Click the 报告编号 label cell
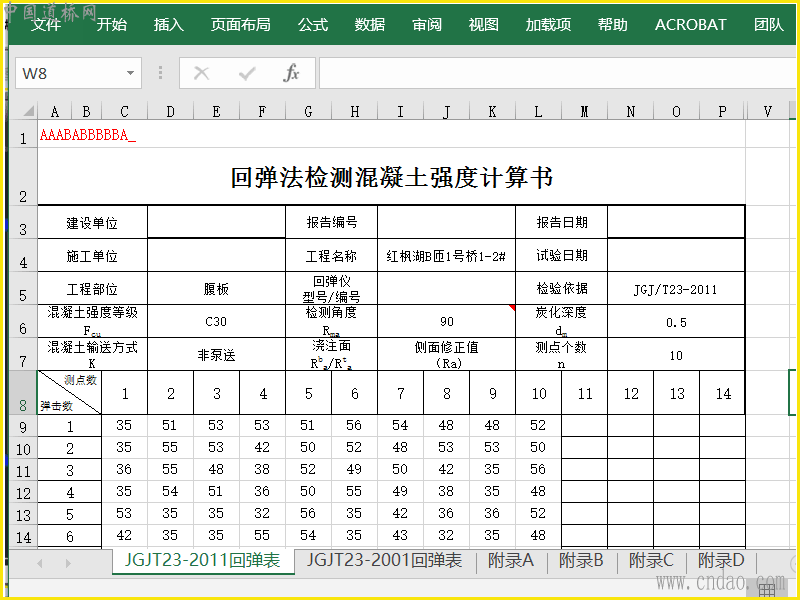Image resolution: width=800 pixels, height=600 pixels. (332, 222)
